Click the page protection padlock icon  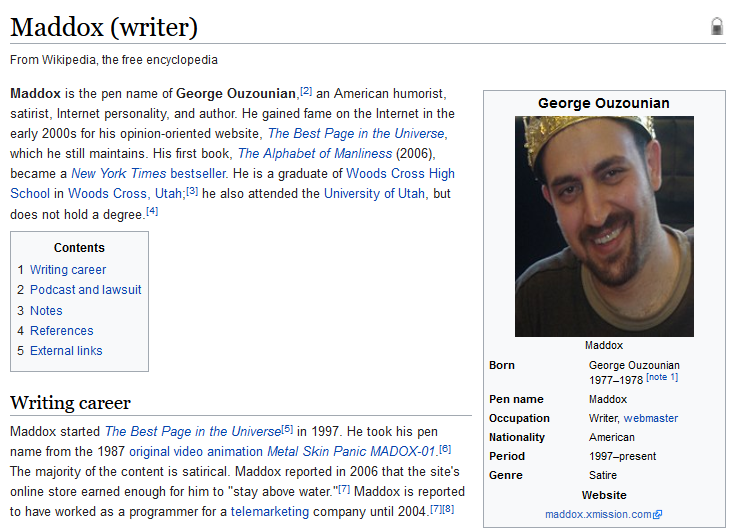pyautogui.click(x=717, y=26)
